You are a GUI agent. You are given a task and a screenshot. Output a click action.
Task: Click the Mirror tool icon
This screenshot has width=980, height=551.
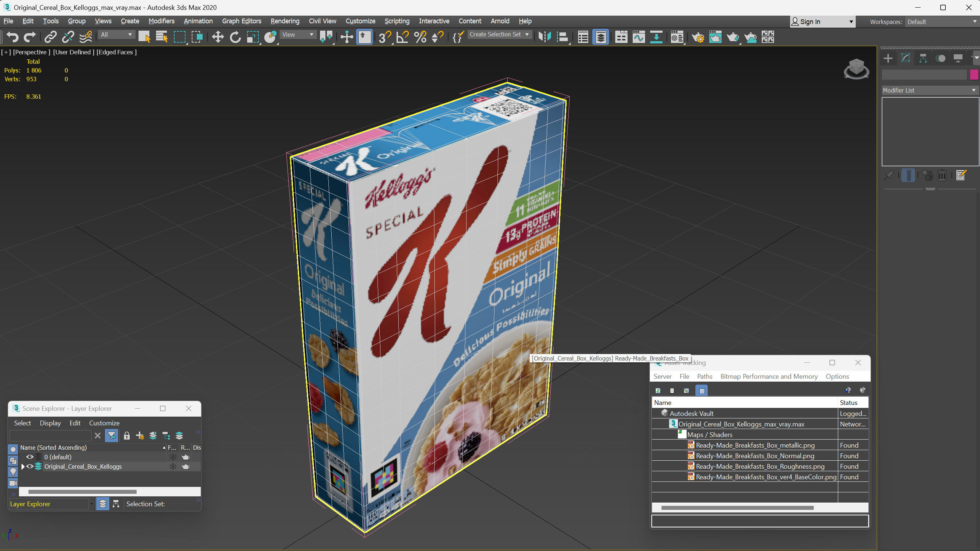click(545, 37)
